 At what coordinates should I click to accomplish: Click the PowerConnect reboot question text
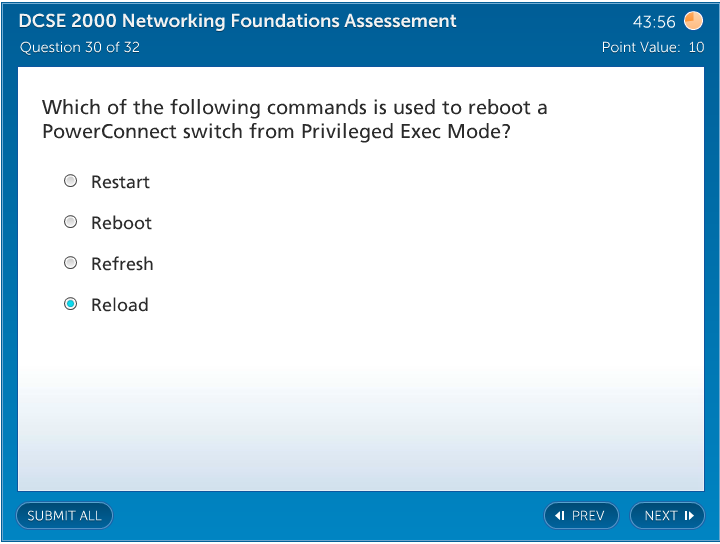295,119
